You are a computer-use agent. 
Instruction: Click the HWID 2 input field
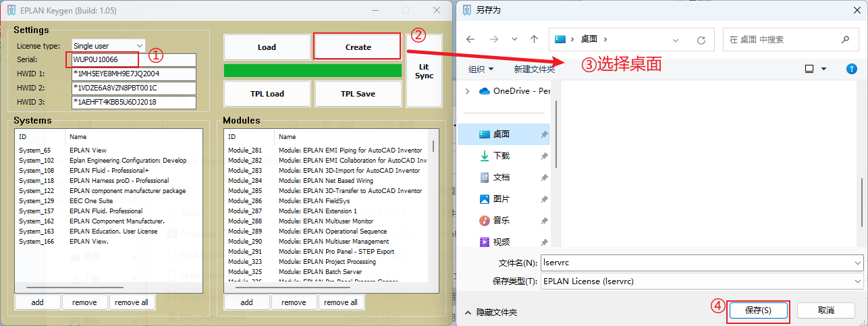point(134,88)
